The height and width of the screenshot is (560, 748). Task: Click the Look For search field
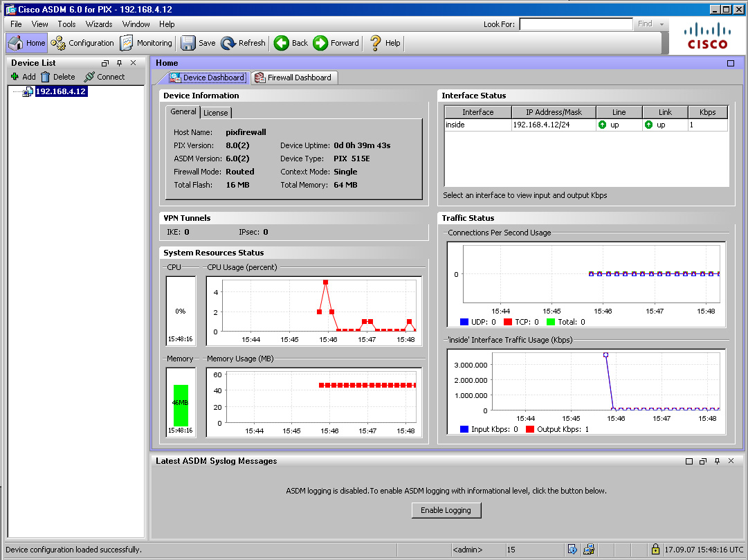pos(575,24)
